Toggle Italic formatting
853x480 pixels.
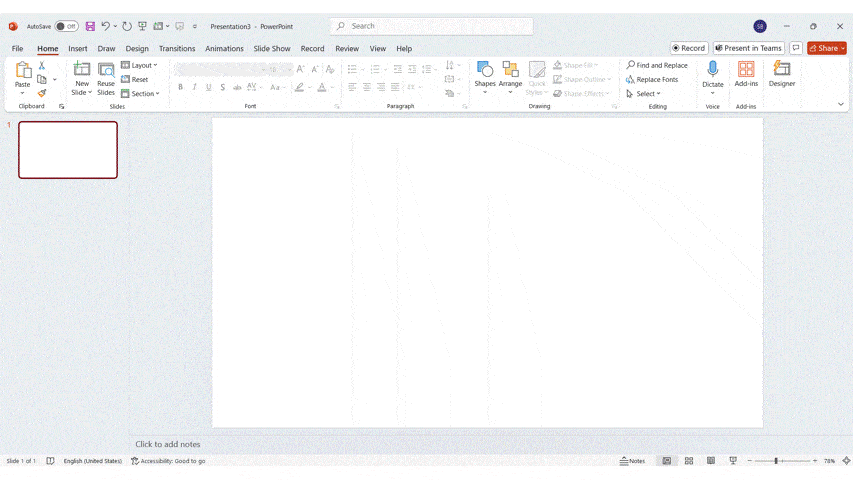[194, 87]
